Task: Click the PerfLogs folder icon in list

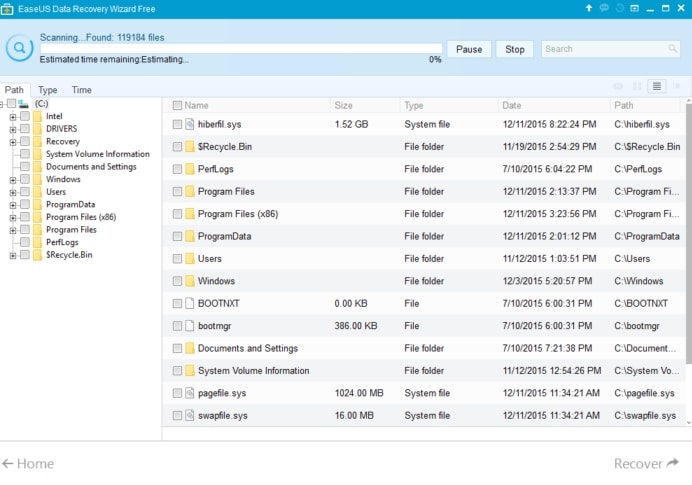Action: point(190,169)
